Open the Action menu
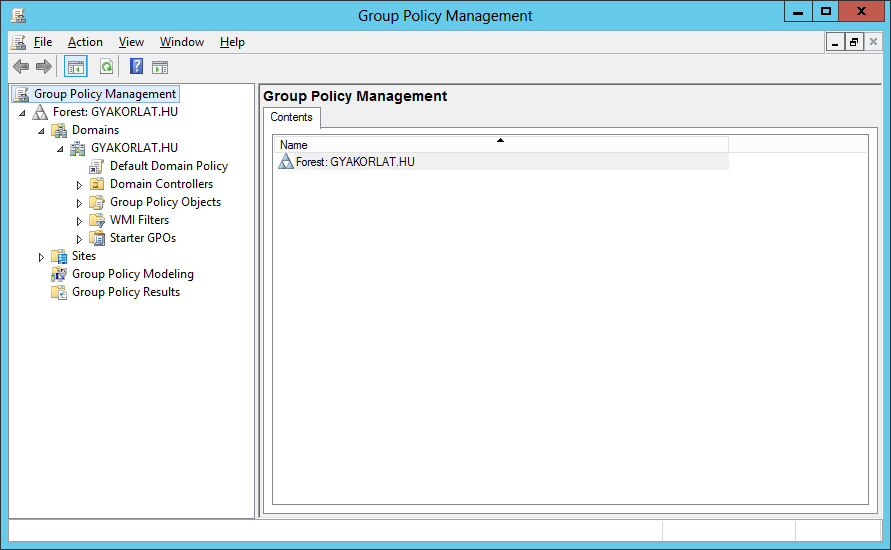 click(85, 42)
